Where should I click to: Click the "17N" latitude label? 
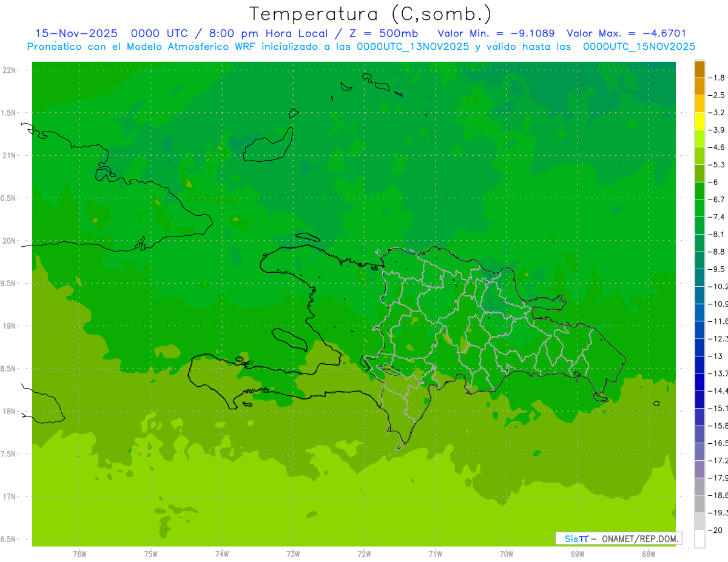[x=10, y=497]
